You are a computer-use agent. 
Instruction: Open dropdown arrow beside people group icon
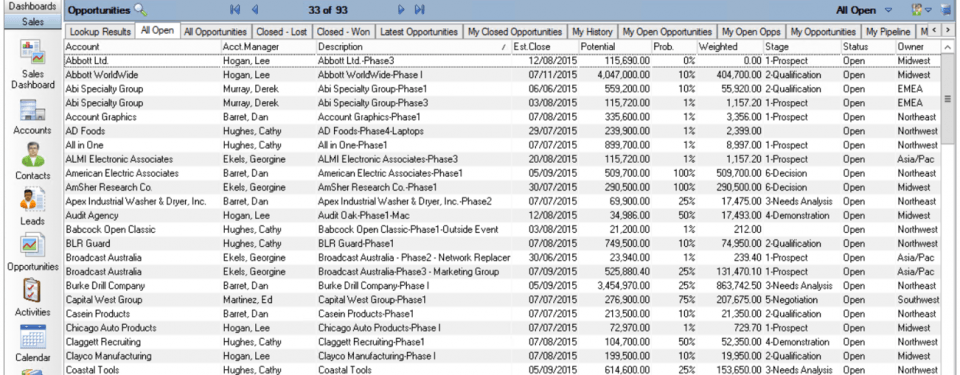tap(928, 10)
